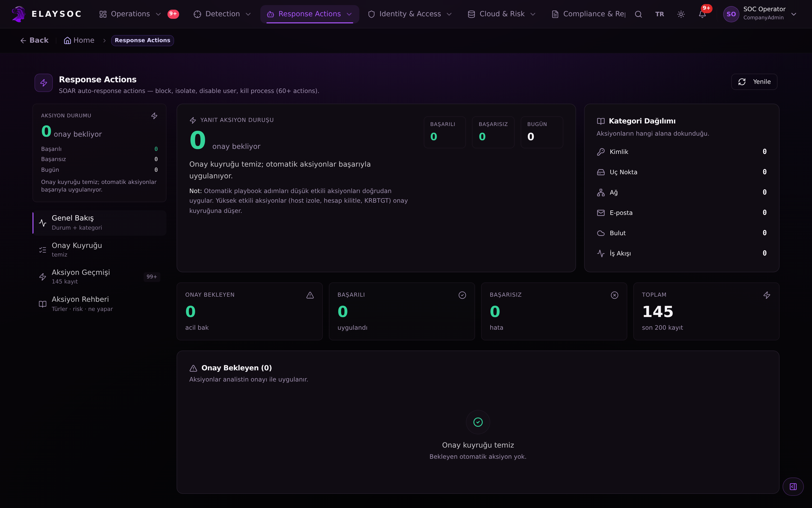Image resolution: width=812 pixels, height=508 pixels.
Task: Select the Aksiyon Geçmişi sidebar item
Action: coord(100,277)
